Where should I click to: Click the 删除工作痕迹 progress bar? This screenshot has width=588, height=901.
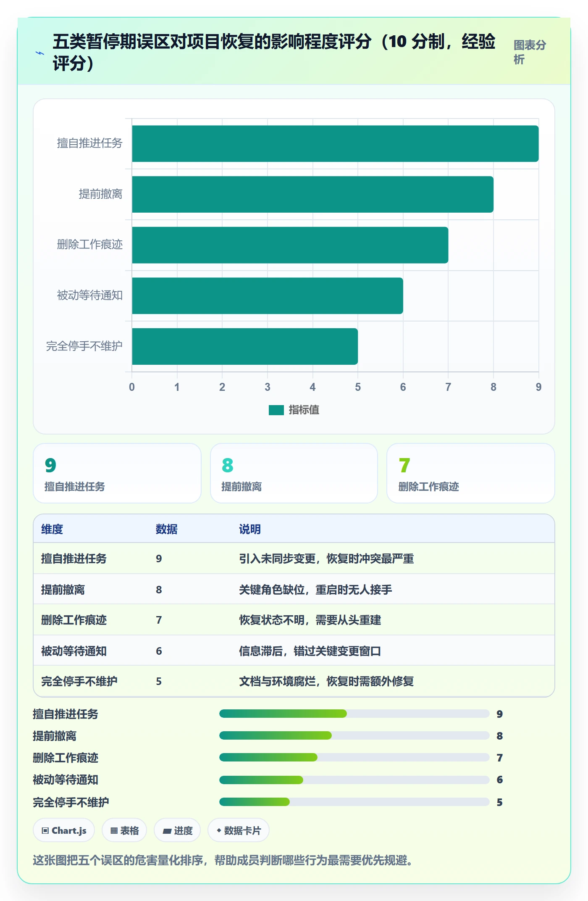354,757
